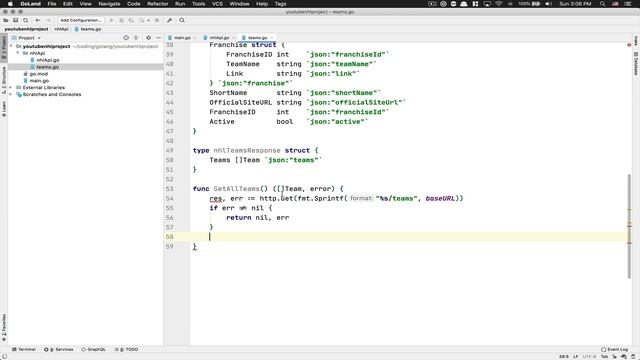Open Search Everywhere magnifier in toolbar
Screen dimensions: 640x360
point(182,20)
